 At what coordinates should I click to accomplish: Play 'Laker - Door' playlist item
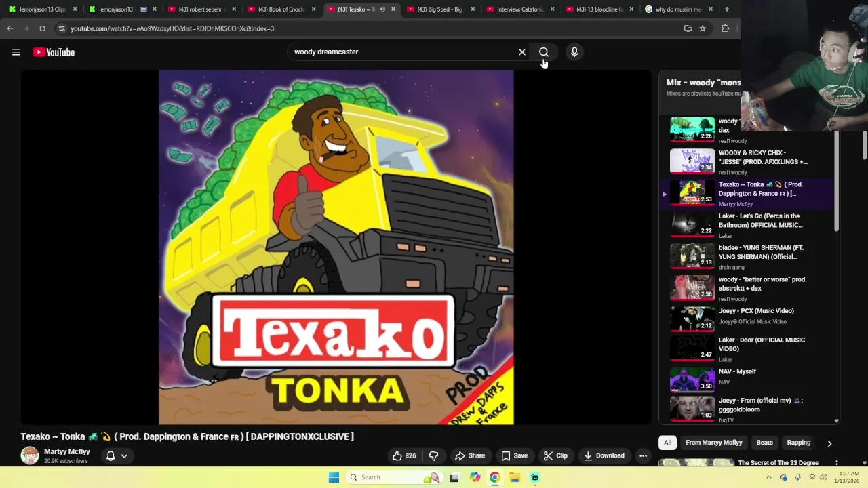point(746,348)
